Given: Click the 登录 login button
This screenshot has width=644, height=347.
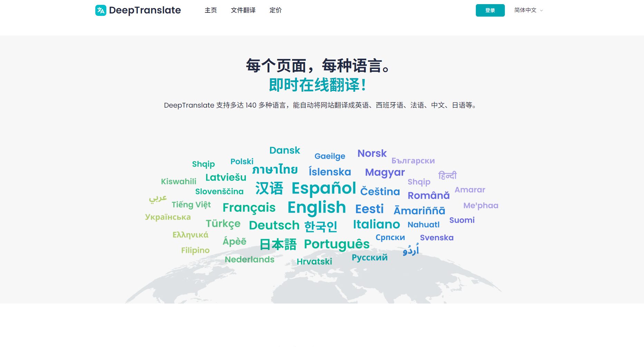Looking at the screenshot, I should pos(490,10).
